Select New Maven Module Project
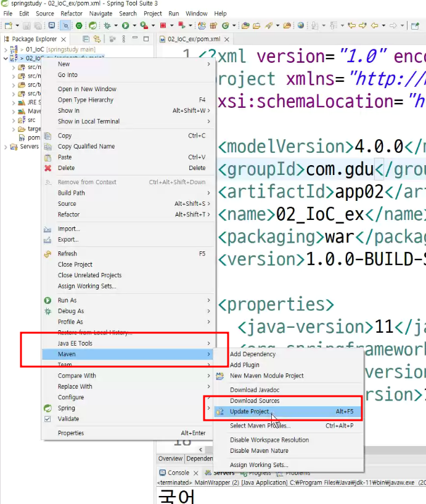 289,375
